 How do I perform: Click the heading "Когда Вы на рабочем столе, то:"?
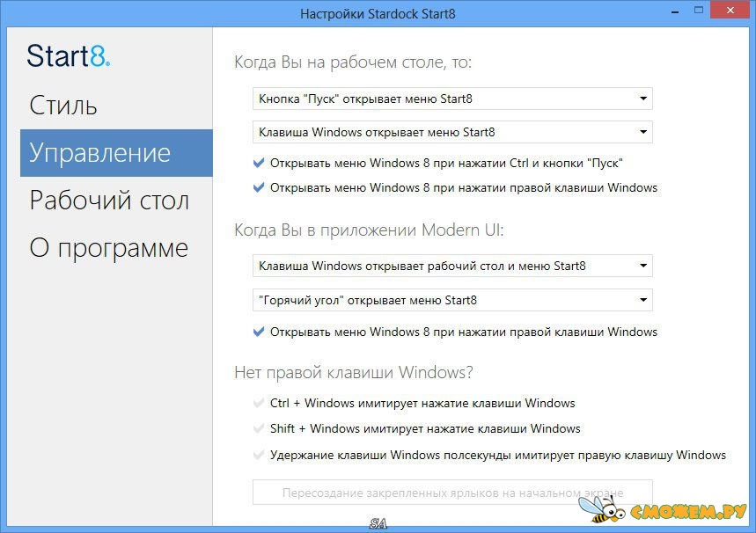(x=353, y=62)
